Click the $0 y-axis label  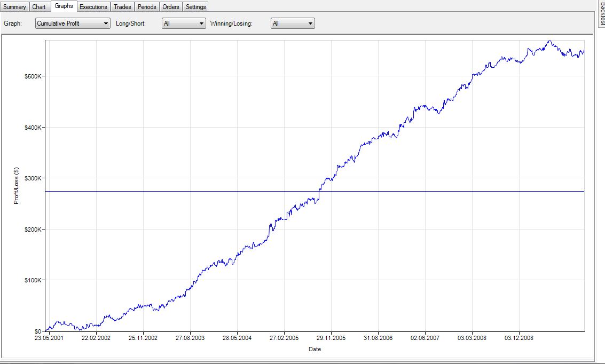pos(37,331)
